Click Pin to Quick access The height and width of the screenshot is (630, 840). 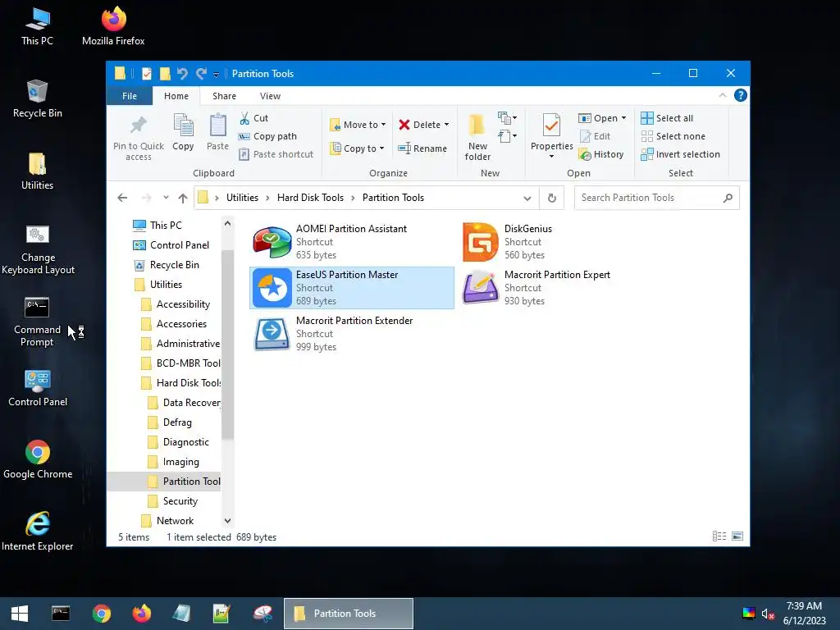click(x=138, y=138)
